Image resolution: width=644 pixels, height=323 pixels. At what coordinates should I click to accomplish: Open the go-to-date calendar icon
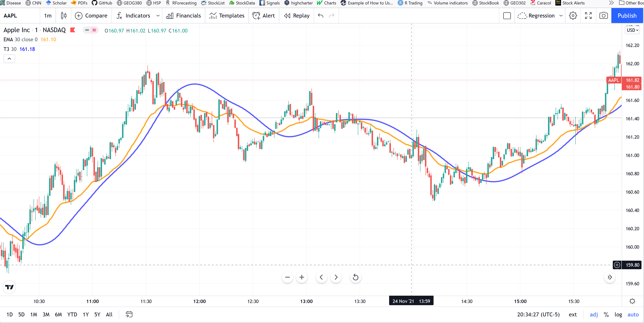[129, 314]
